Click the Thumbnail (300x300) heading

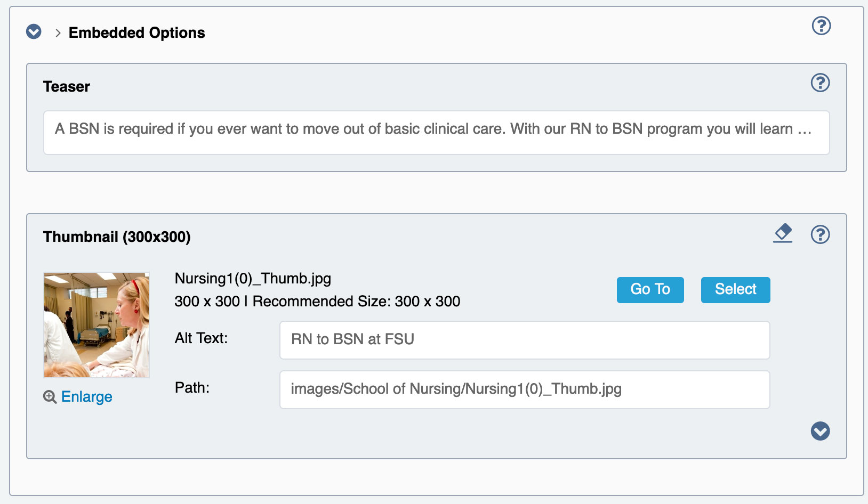[x=117, y=237]
